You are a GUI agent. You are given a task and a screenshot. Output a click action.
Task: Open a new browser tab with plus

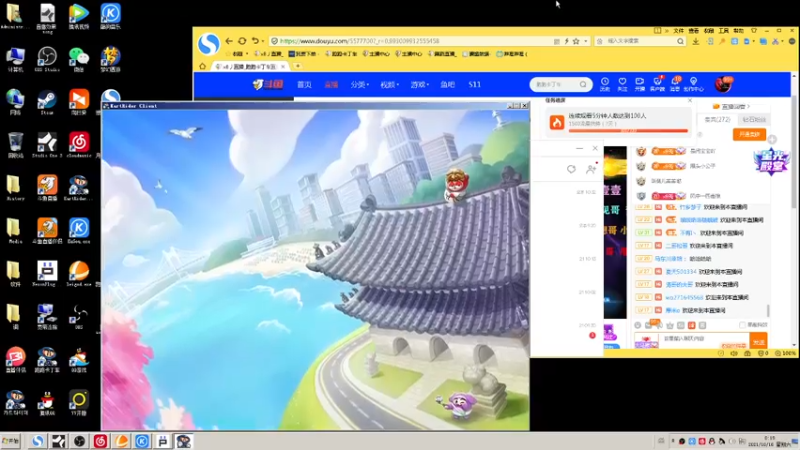pyautogui.click(x=297, y=66)
